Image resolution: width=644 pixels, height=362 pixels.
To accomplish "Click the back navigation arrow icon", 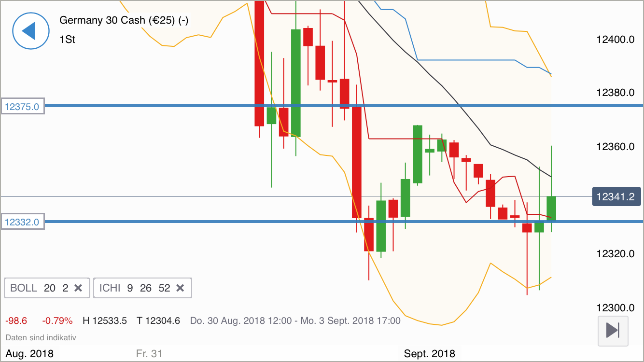I will pos(31,31).
